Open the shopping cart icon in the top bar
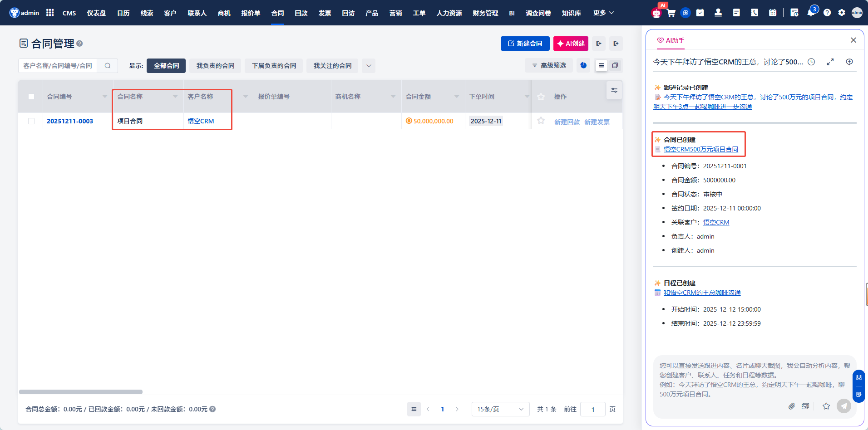Image resolution: width=868 pixels, height=430 pixels. (671, 13)
